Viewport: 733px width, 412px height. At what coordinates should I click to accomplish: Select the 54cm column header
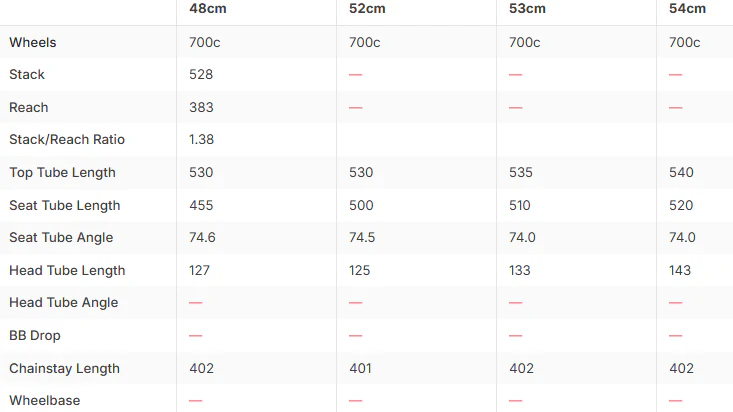coord(687,8)
